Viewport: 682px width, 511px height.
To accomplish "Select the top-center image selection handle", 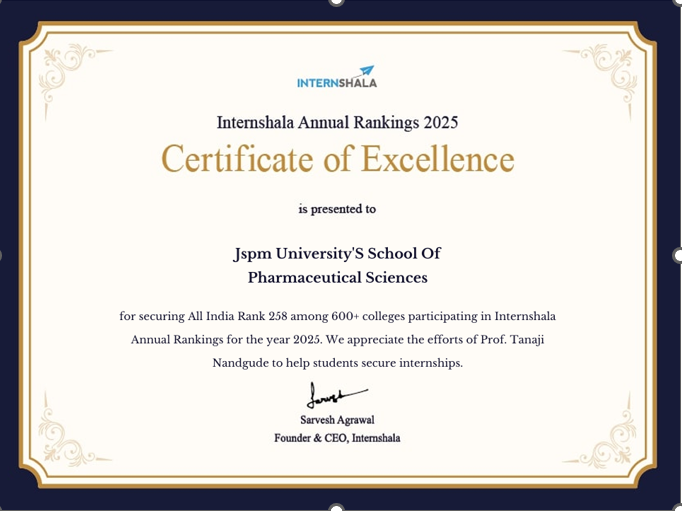I will point(336,2).
